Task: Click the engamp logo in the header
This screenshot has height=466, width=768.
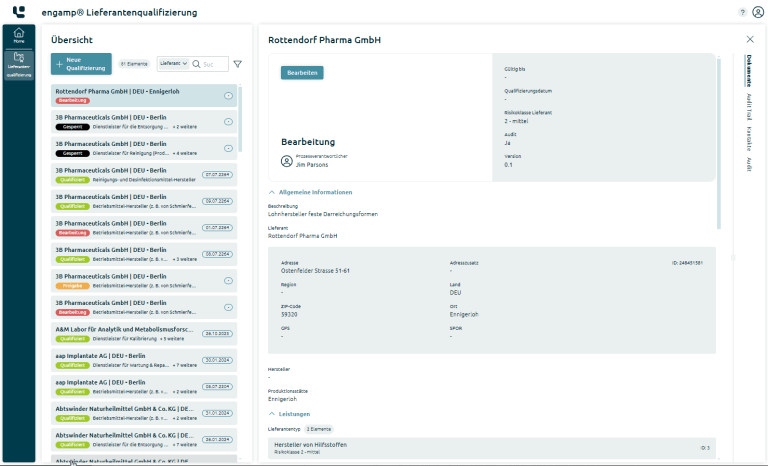Action: tap(19, 12)
